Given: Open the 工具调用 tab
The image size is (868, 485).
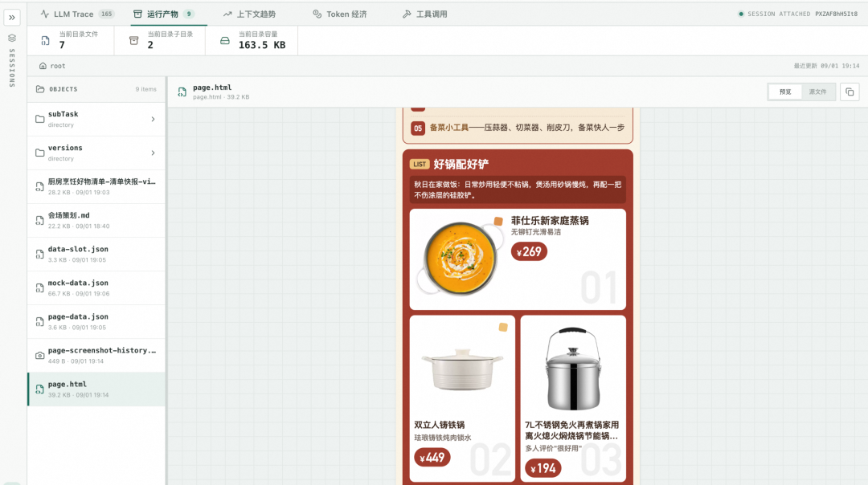Looking at the screenshot, I should [425, 14].
